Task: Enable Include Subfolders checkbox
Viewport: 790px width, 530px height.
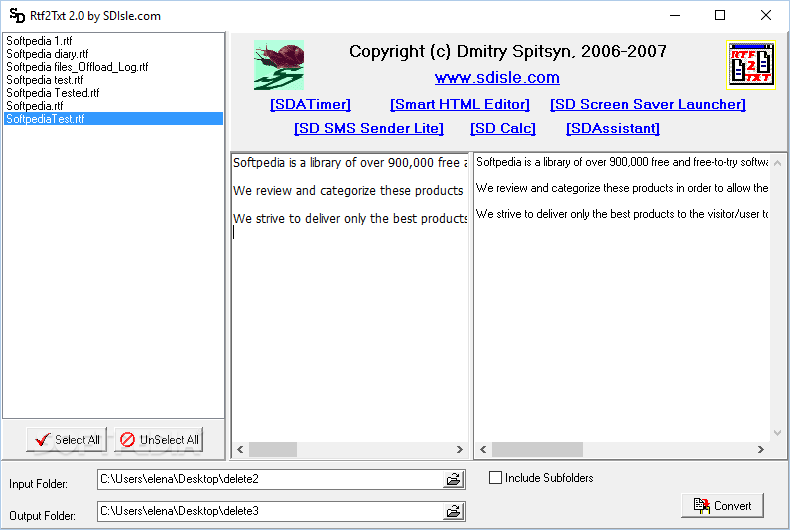Action: point(495,478)
